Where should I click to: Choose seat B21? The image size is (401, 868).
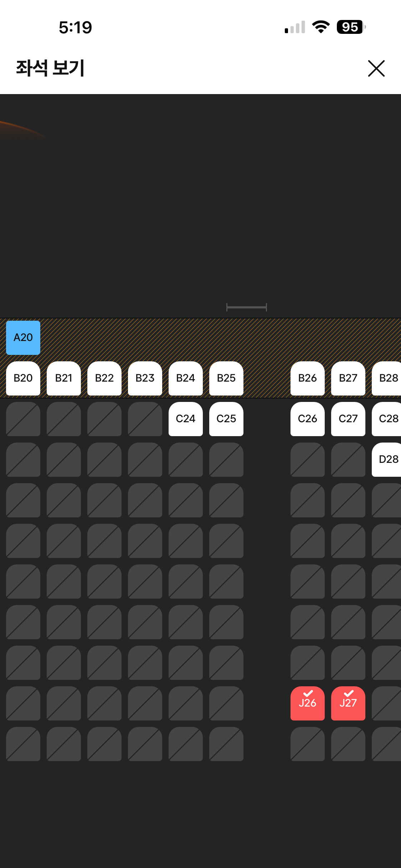pyautogui.click(x=64, y=378)
